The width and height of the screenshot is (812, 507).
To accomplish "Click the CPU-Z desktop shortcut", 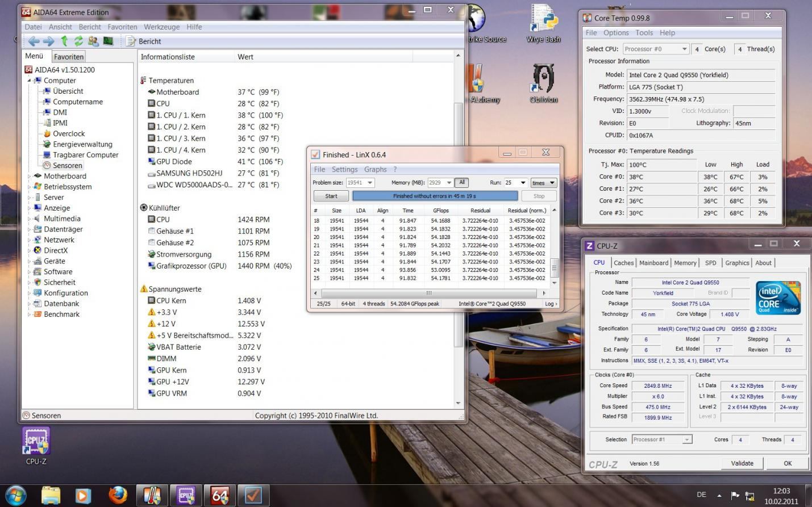I will [x=36, y=446].
